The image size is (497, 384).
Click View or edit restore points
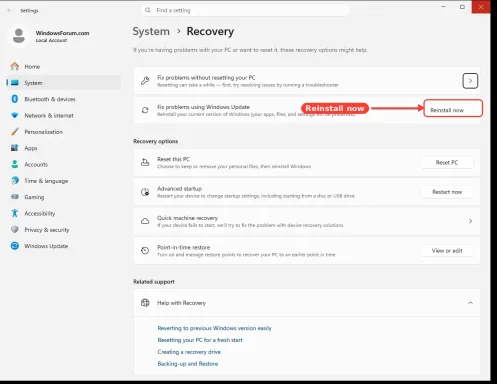pos(447,251)
